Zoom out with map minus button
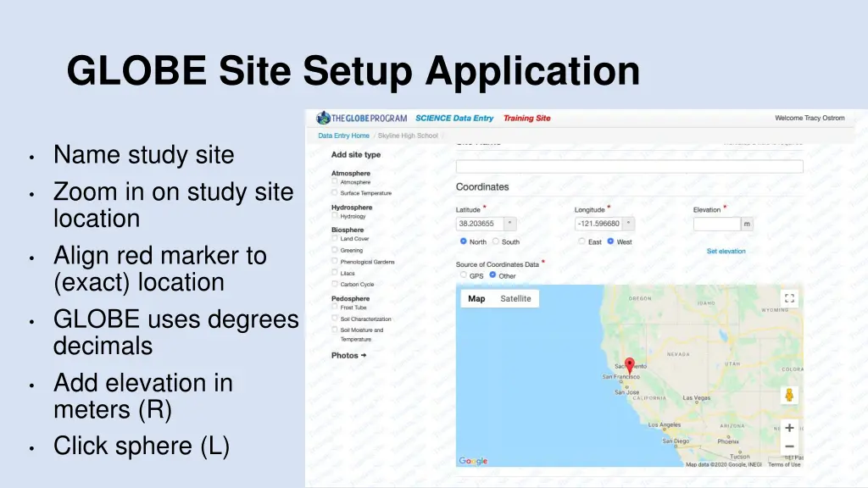The width and height of the screenshot is (868, 488). 789,446
